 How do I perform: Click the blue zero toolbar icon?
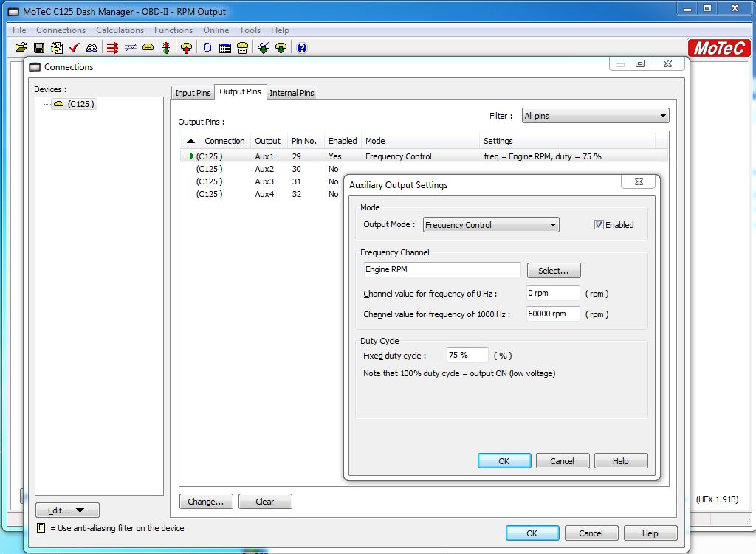coord(207,48)
